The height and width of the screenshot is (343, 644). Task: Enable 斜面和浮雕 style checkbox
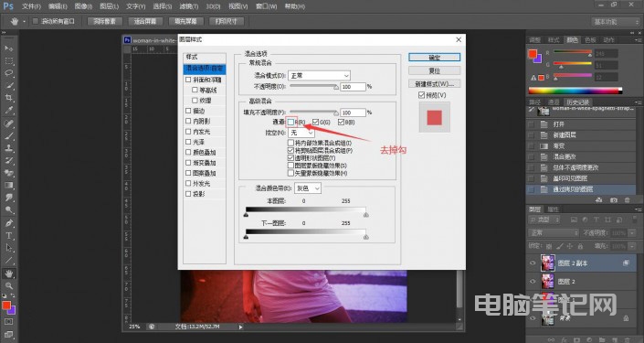point(188,80)
